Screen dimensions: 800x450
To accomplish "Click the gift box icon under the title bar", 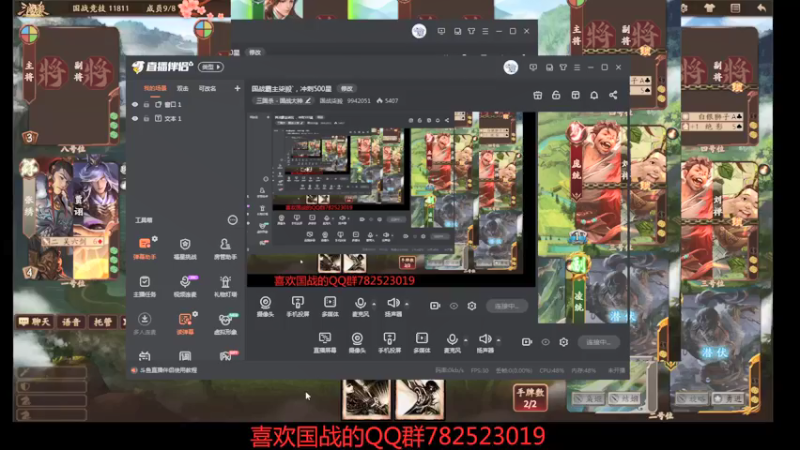I will click(537, 95).
